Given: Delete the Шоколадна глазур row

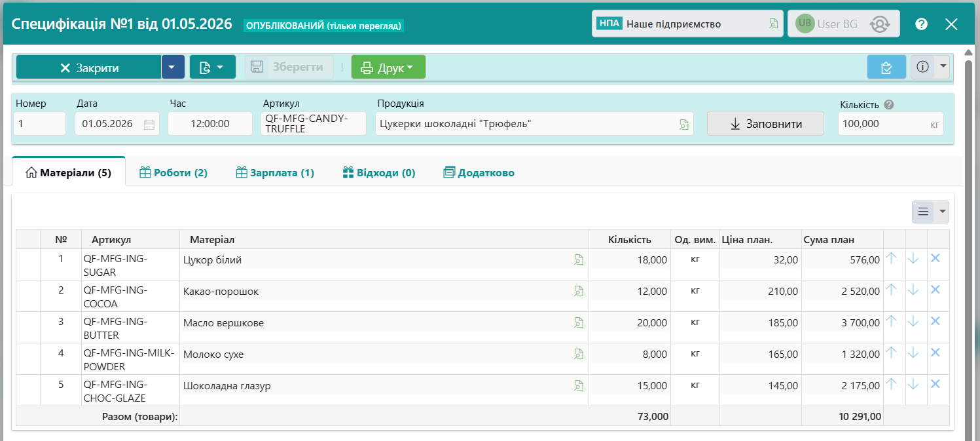Looking at the screenshot, I should (935, 384).
